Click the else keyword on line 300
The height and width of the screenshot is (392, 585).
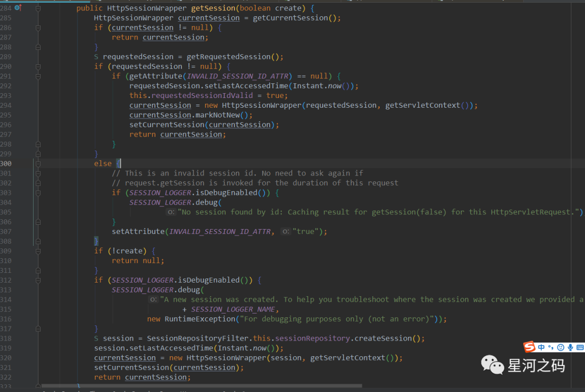coord(102,164)
